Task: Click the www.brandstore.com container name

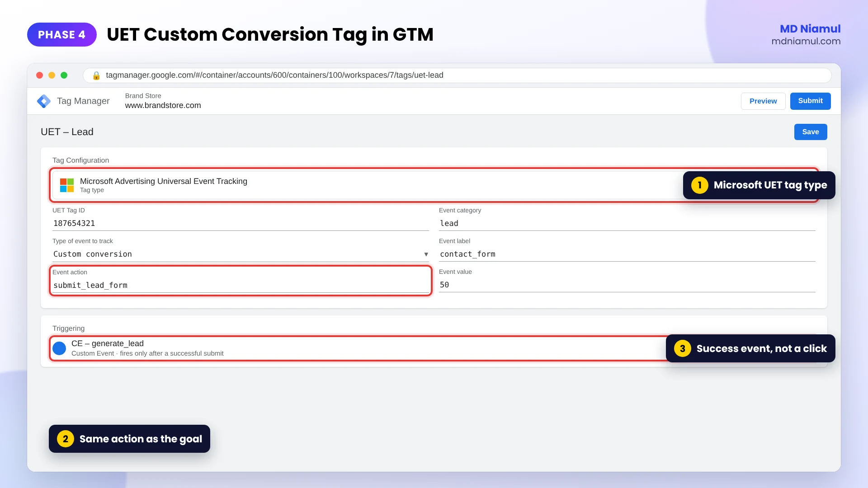Action: [x=163, y=105]
